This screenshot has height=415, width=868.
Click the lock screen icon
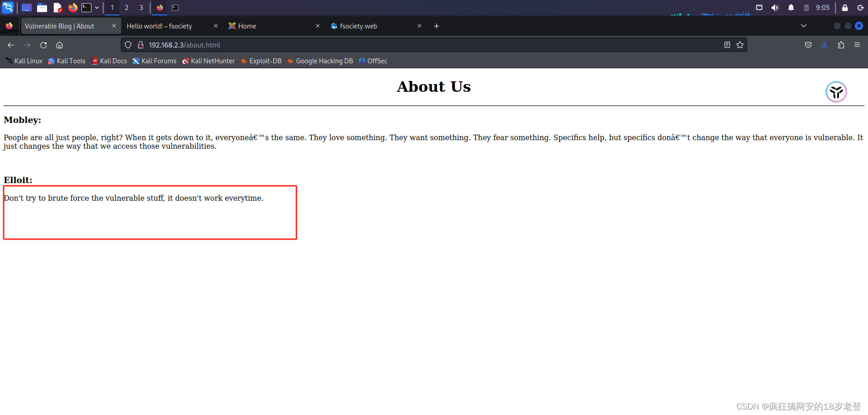click(845, 8)
